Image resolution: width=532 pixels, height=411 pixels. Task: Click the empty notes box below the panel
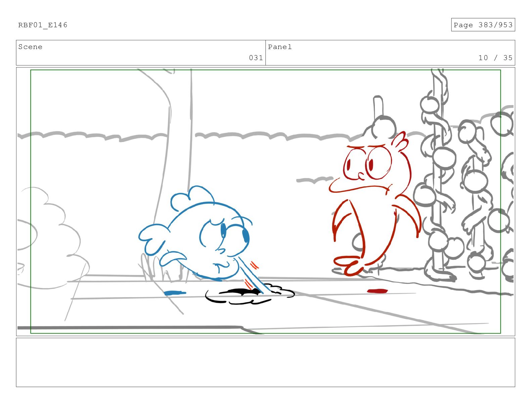tap(265, 362)
